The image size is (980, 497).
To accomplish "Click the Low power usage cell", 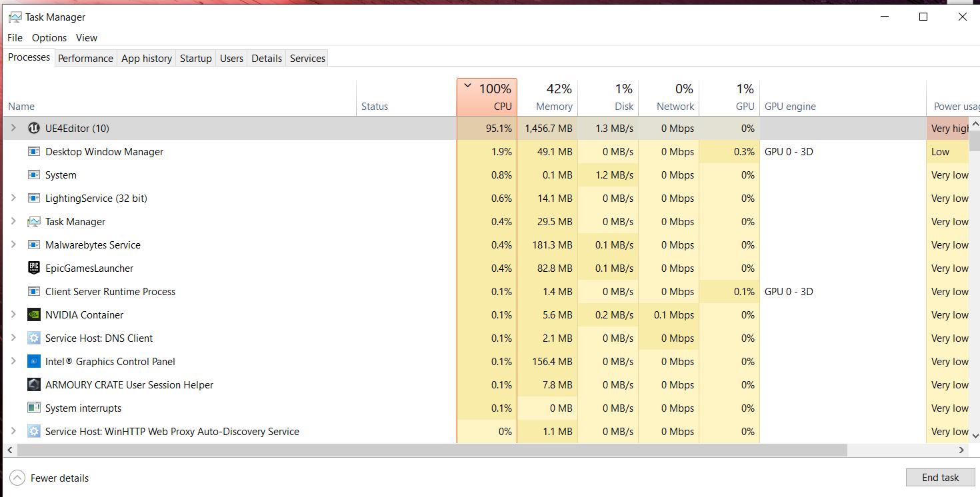I will coord(948,151).
